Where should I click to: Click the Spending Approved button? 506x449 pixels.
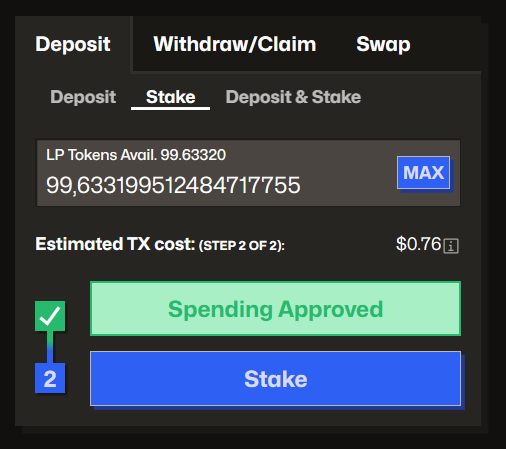275,309
